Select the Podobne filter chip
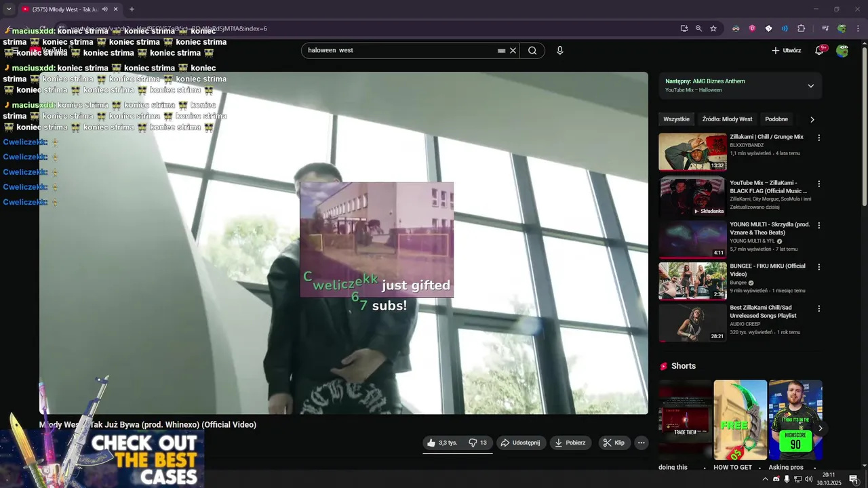This screenshot has width=868, height=488. (x=776, y=119)
